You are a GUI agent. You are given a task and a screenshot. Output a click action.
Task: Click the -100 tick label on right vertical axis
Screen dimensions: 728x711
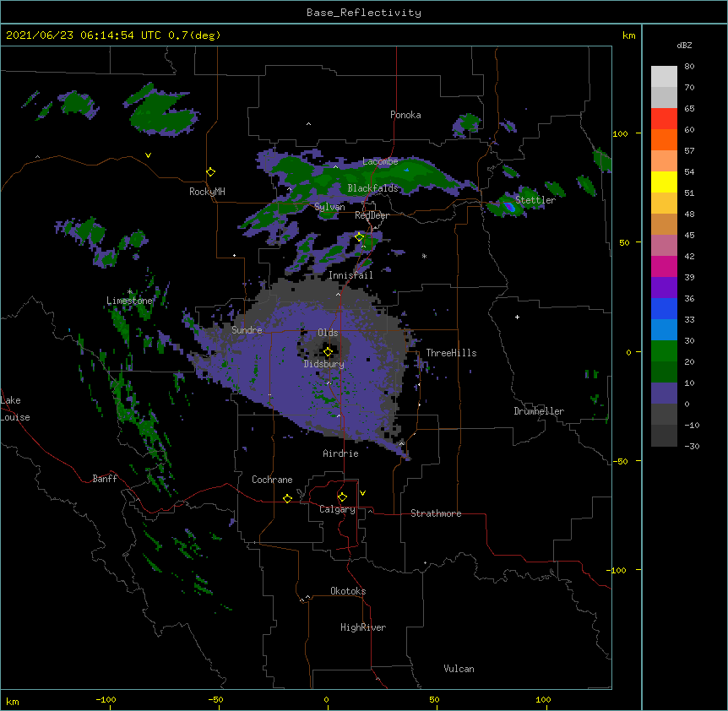617,570
